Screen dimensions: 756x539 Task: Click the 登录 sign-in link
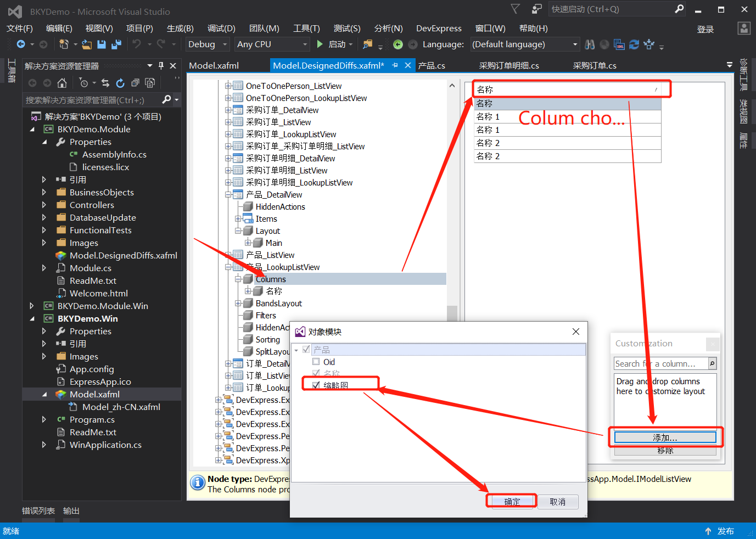[705, 29]
